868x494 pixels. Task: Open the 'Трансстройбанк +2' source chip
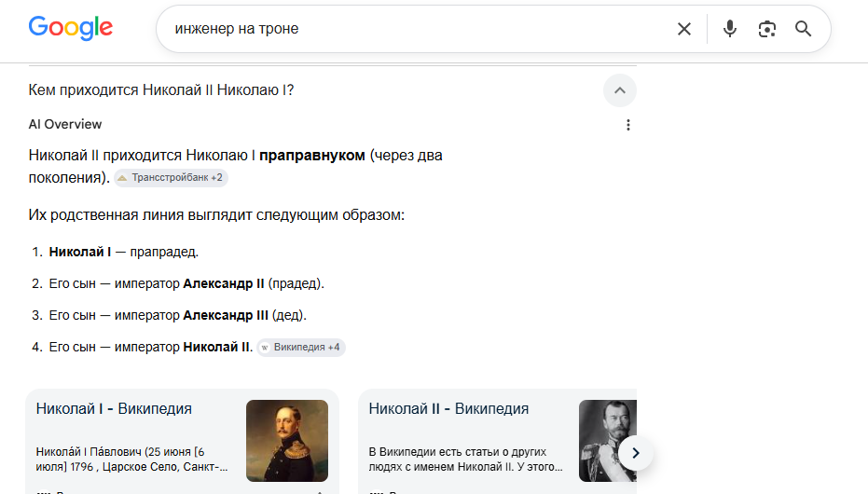pyautogui.click(x=171, y=178)
